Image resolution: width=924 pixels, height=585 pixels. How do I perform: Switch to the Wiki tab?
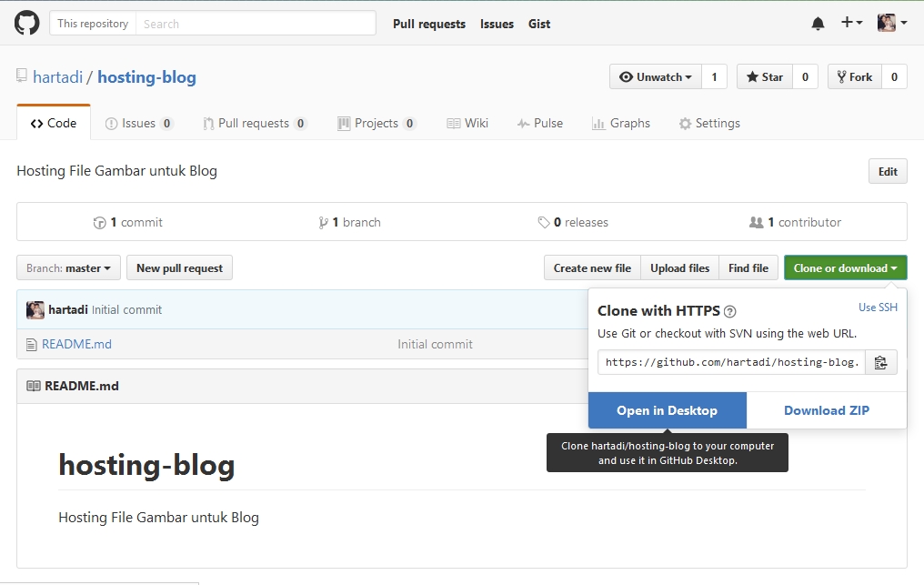[467, 123]
